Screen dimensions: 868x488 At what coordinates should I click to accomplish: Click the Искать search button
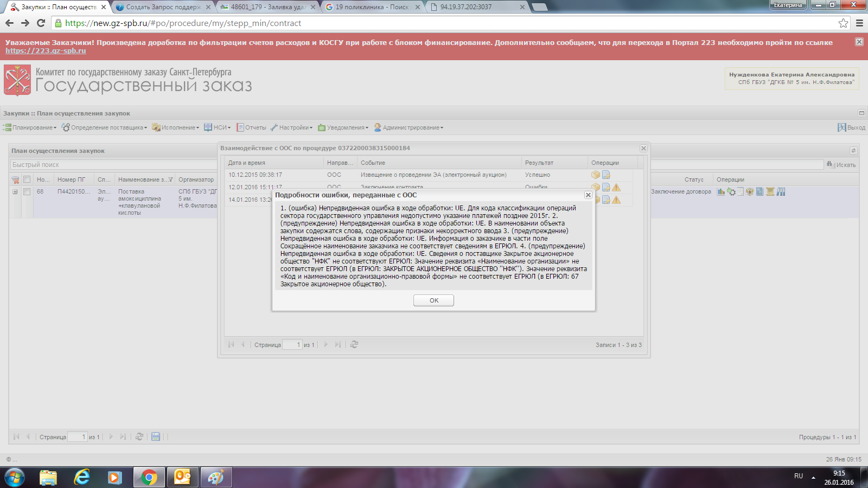tap(841, 164)
